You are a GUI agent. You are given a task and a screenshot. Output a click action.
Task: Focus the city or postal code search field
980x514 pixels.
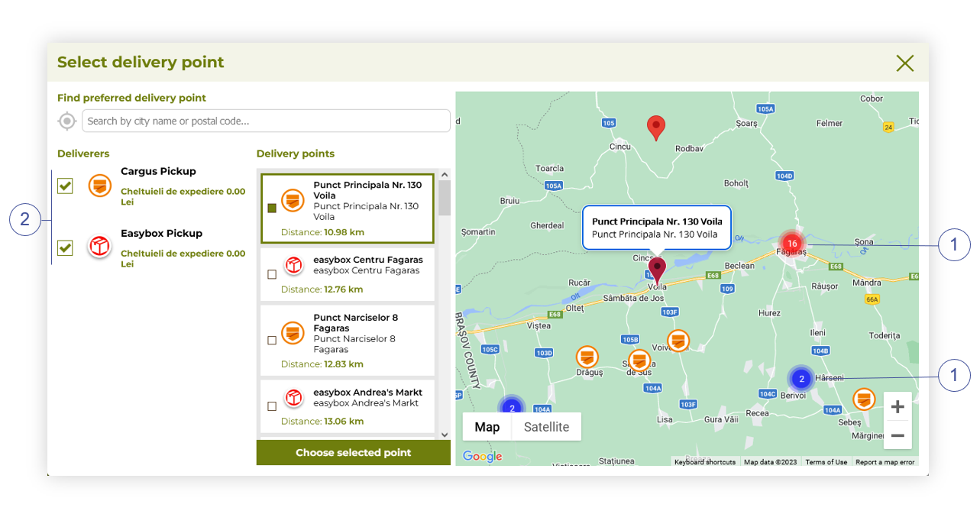point(266,121)
